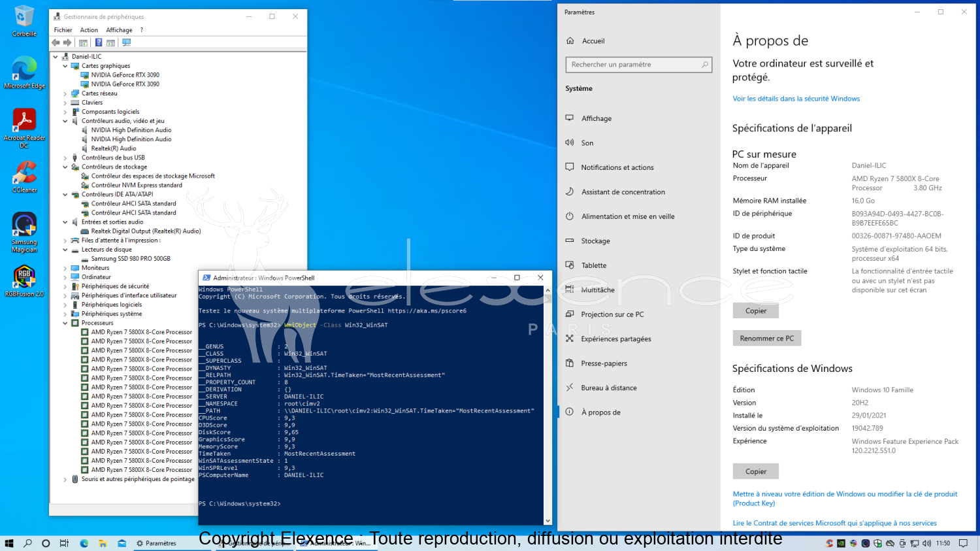Image resolution: width=980 pixels, height=551 pixels.
Task: Collapse Contrôleurs audio, vidéo et jeu
Action: pyautogui.click(x=65, y=121)
